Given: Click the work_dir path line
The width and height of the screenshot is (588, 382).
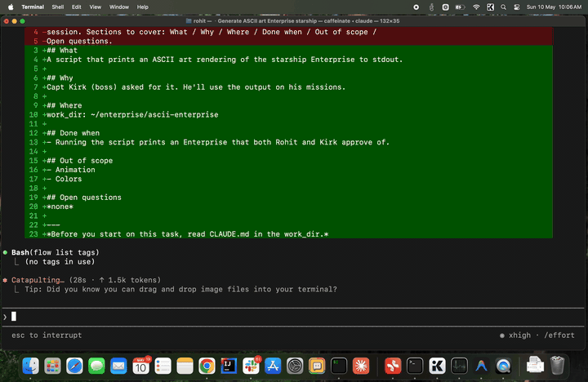Looking at the screenshot, I should pyautogui.click(x=132, y=115).
